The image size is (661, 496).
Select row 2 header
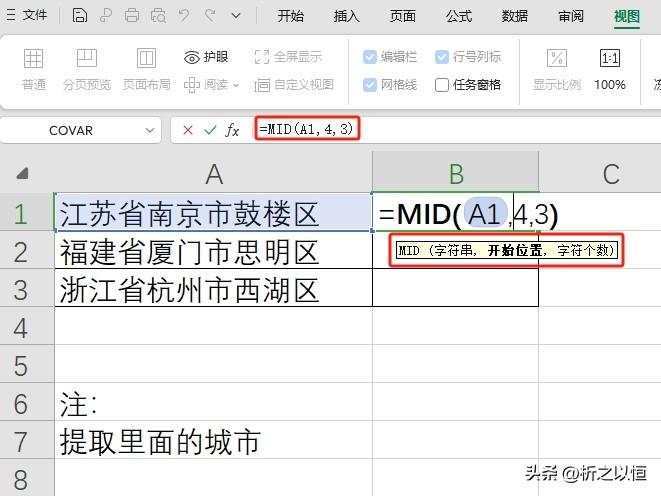click(27, 251)
